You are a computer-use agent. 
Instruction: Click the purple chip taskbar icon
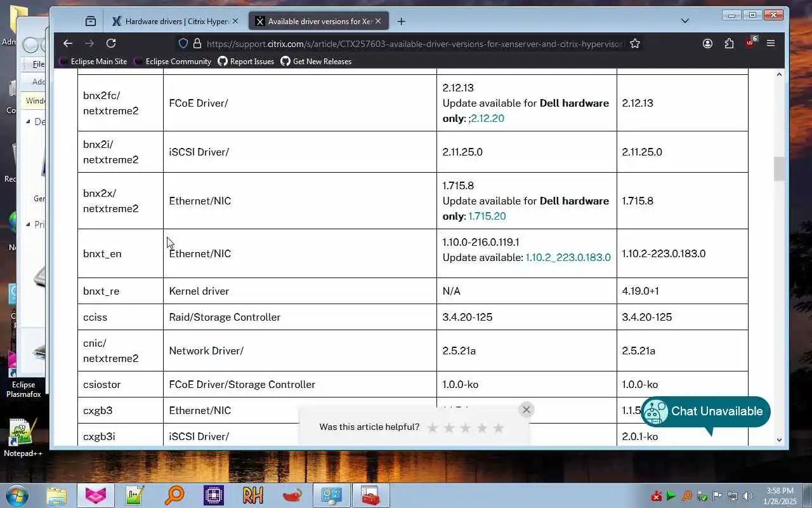(x=214, y=495)
